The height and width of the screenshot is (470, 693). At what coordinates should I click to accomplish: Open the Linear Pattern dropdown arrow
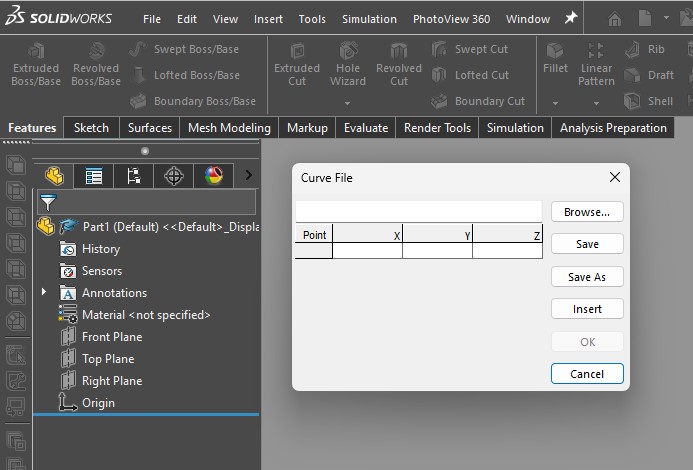(x=596, y=103)
